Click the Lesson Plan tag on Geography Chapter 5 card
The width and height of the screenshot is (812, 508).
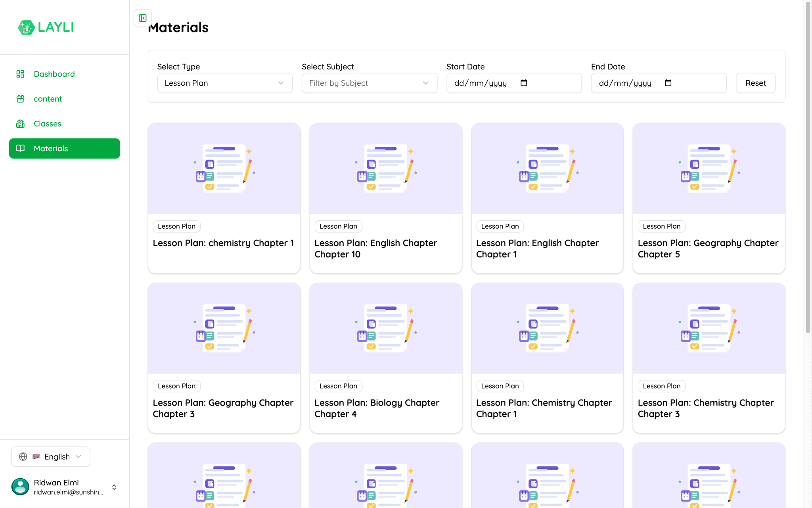[x=662, y=226]
